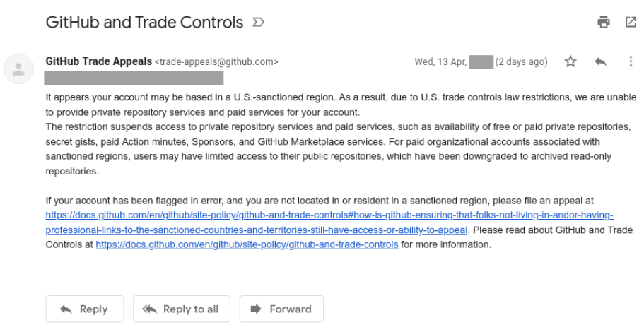Click the curved arrow icon in Reply button
This screenshot has height=332, width=644.
(66, 309)
